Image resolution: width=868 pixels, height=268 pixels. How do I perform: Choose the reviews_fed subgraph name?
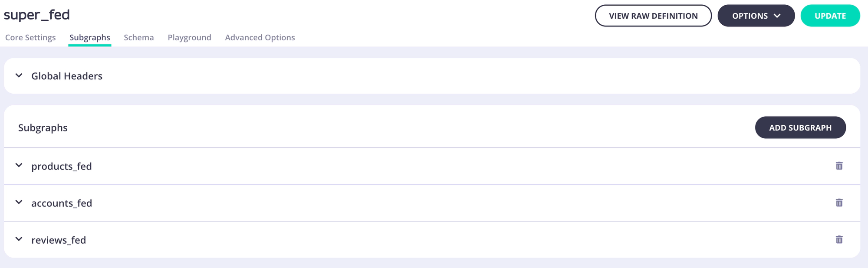coord(59,240)
